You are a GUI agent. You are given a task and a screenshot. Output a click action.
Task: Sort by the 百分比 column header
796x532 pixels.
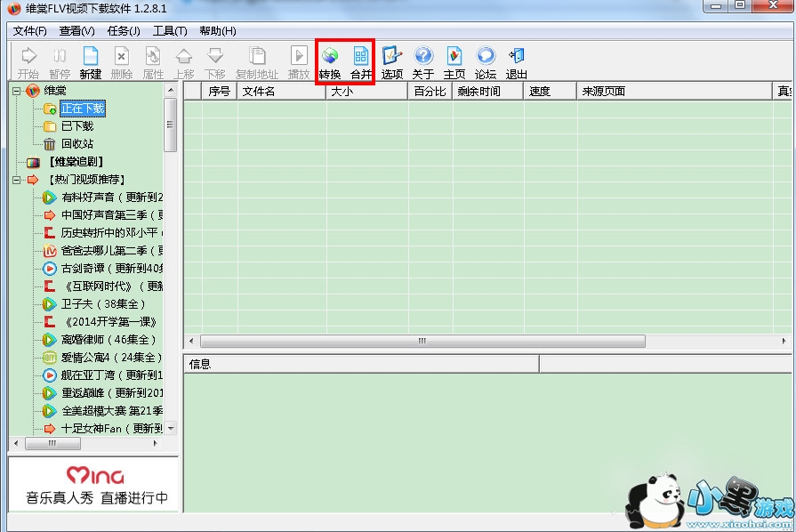430,92
